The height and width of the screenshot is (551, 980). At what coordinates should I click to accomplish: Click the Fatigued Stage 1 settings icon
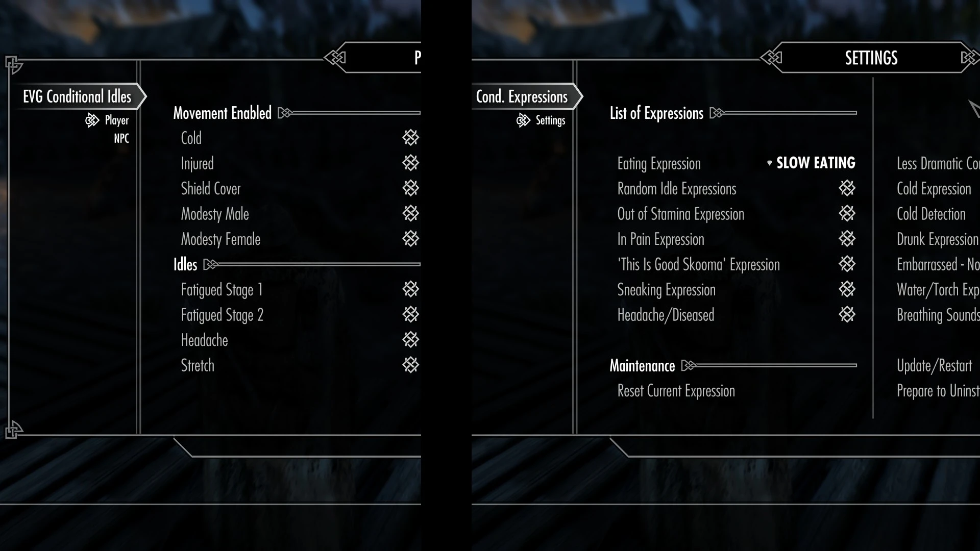click(x=410, y=289)
